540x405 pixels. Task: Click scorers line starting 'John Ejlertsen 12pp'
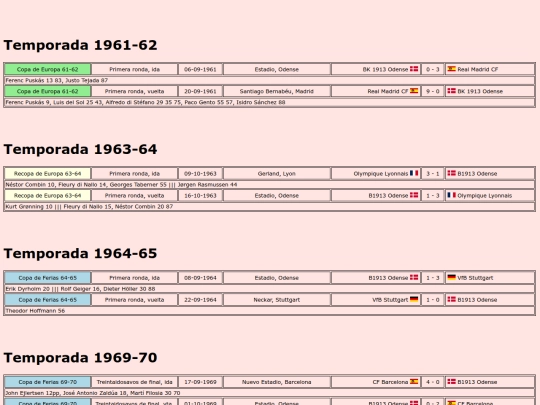coord(269,393)
